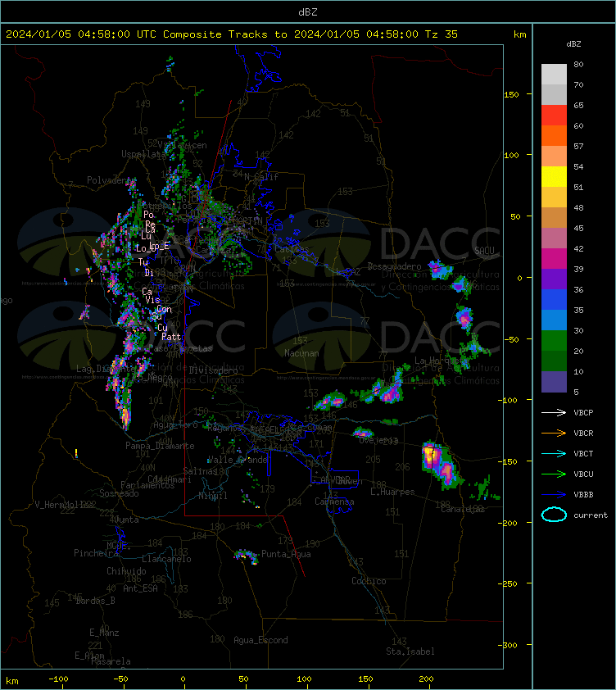Pick the mauve 45-42 dBZ swatch
Image resolution: width=616 pixels, height=690 pixels.
[x=554, y=238]
